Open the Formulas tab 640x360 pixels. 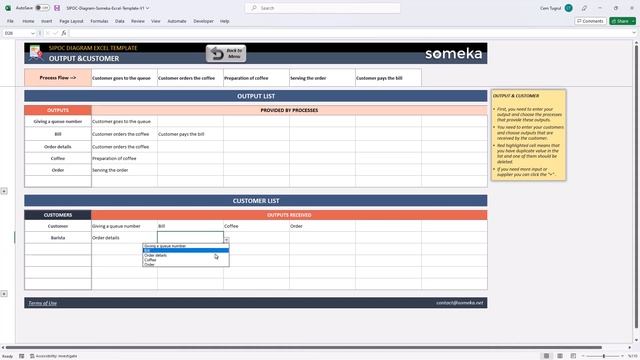pos(99,21)
